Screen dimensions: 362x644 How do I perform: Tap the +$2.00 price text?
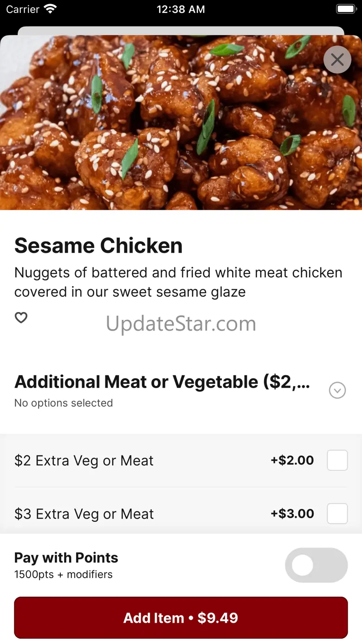tap(292, 460)
